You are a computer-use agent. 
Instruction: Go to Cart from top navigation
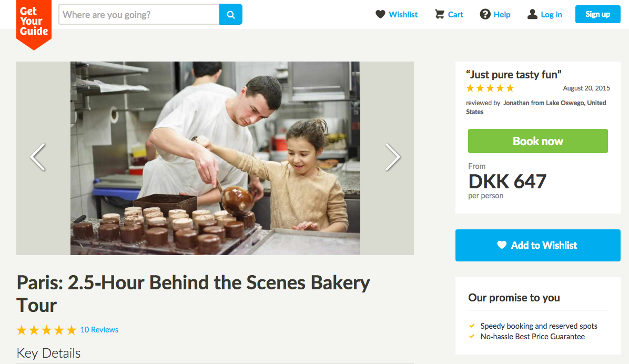point(455,15)
